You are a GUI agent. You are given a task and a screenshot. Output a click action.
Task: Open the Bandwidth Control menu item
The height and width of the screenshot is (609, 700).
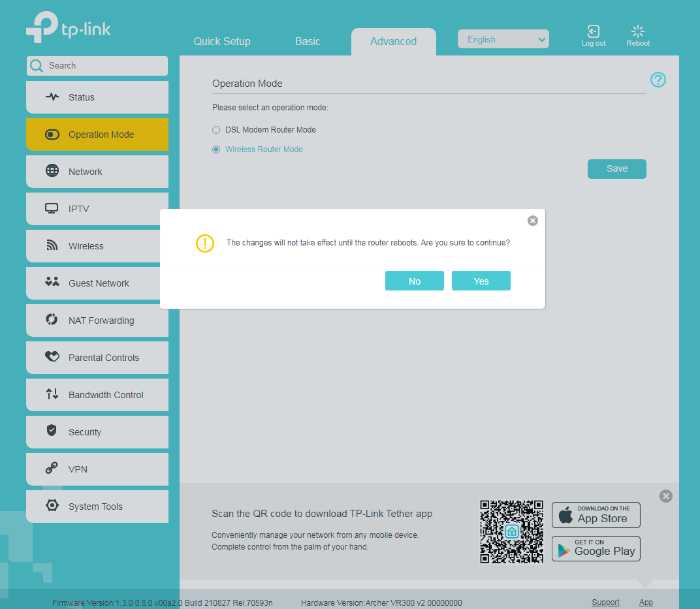point(97,395)
